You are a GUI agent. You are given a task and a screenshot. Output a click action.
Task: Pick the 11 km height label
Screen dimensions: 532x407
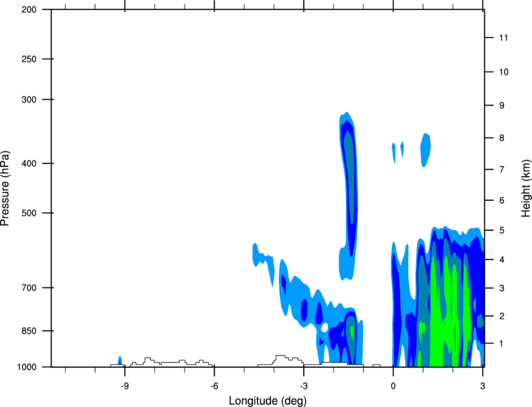(503, 38)
